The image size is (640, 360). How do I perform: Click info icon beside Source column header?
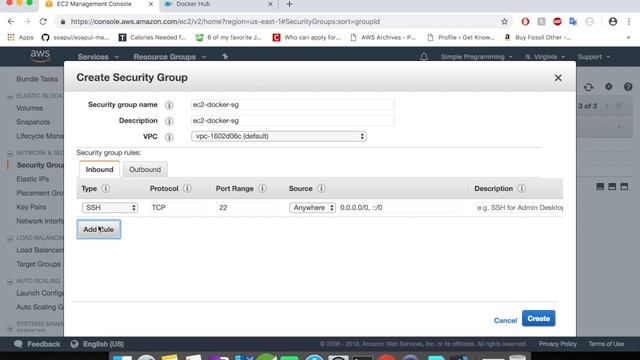321,189
